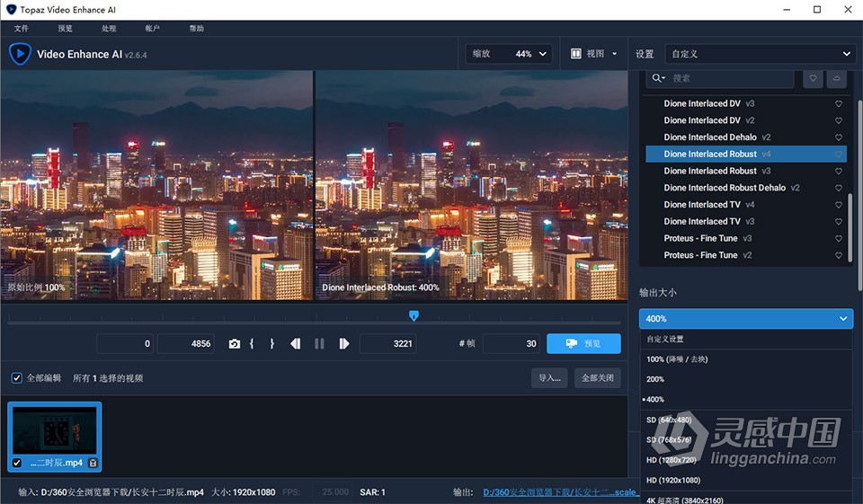Screen dimensions: 863x504
Task: Choose 100% (降噪 / 去块) output size
Action: pos(746,359)
